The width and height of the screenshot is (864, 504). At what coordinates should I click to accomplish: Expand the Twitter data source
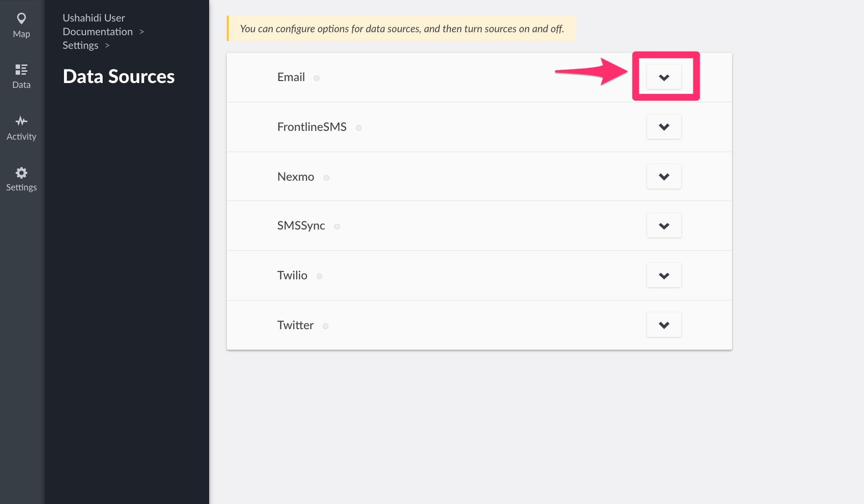[664, 325]
